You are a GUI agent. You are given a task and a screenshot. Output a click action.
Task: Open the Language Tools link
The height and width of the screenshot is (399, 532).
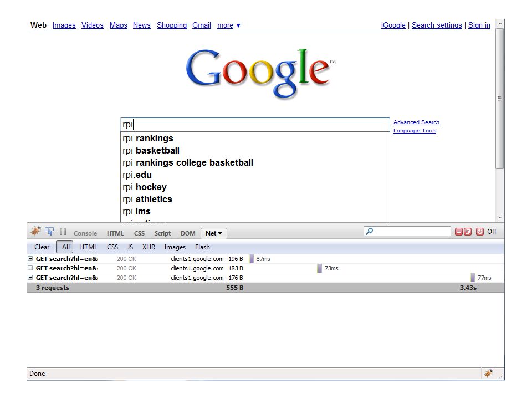(415, 131)
